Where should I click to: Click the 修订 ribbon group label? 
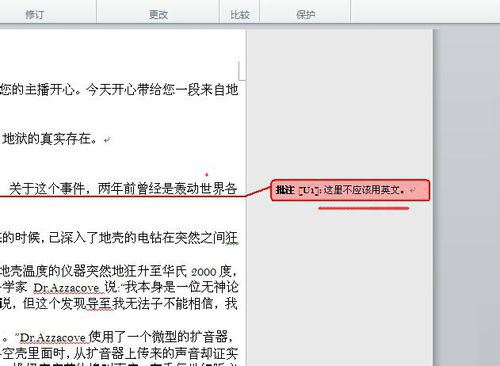tap(34, 15)
